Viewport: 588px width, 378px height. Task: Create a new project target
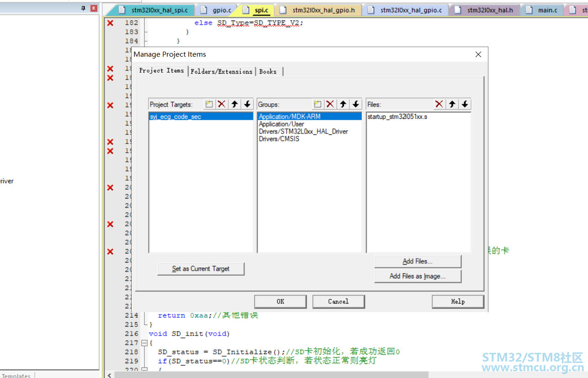[x=209, y=104]
